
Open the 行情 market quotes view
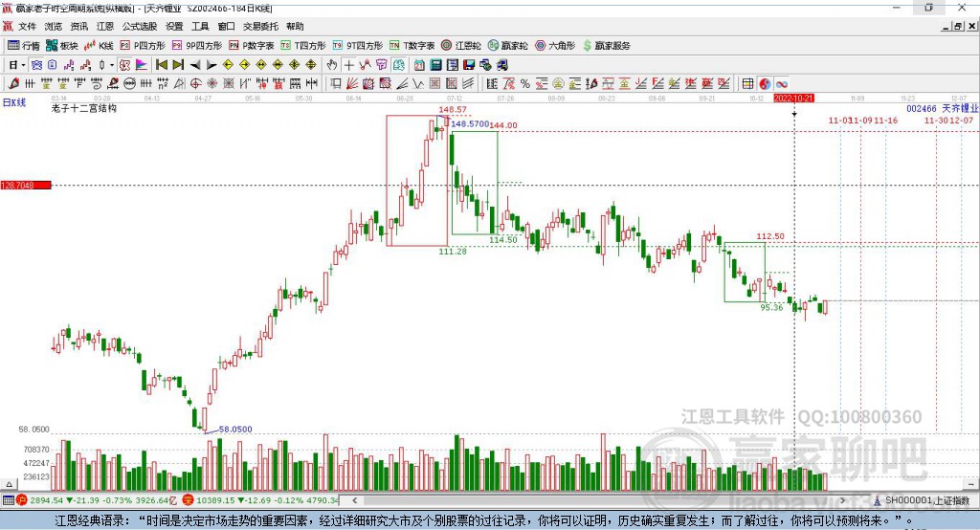23,46
